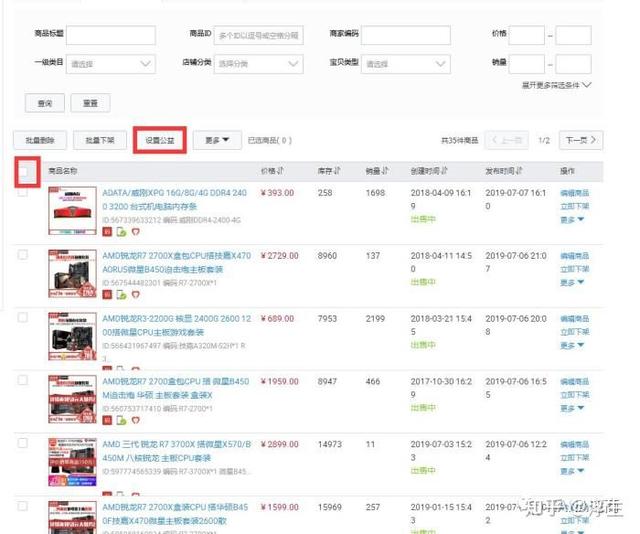
Task: Focus the 商品ID input field
Action: (x=258, y=36)
